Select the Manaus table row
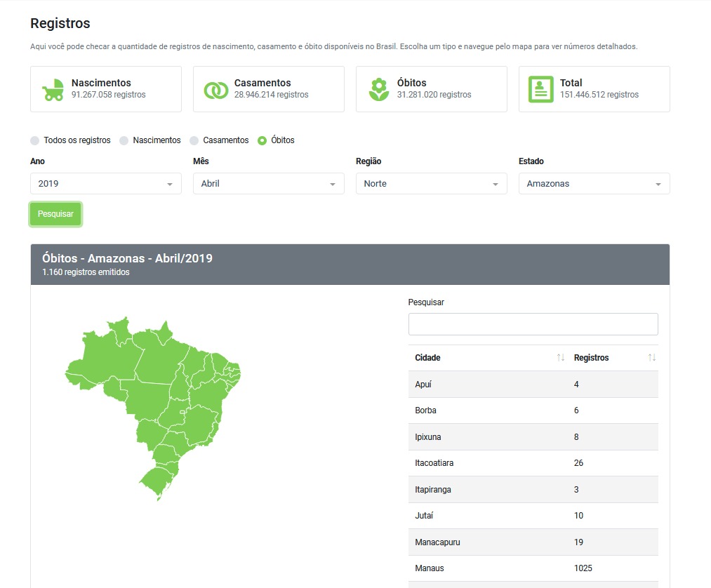 [x=533, y=568]
